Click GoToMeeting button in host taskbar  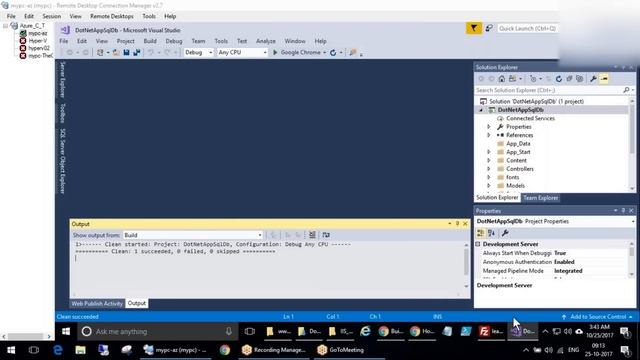tap(340, 350)
